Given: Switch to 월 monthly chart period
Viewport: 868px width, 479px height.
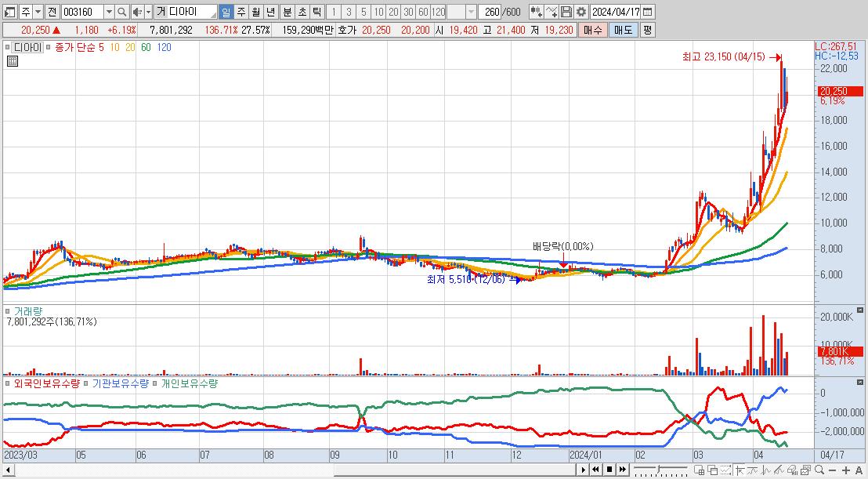Looking at the screenshot, I should pos(255,12).
